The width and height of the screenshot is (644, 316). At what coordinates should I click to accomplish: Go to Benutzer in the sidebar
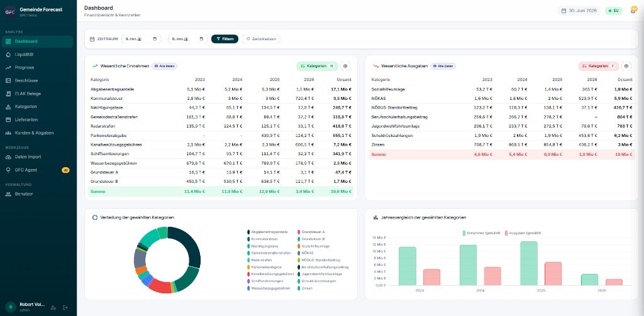tap(24, 193)
